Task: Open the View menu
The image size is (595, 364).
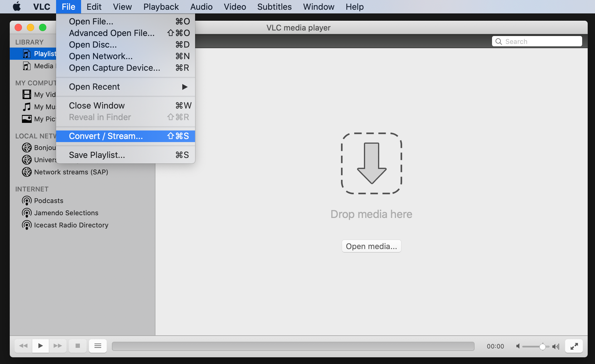Action: pos(122,7)
